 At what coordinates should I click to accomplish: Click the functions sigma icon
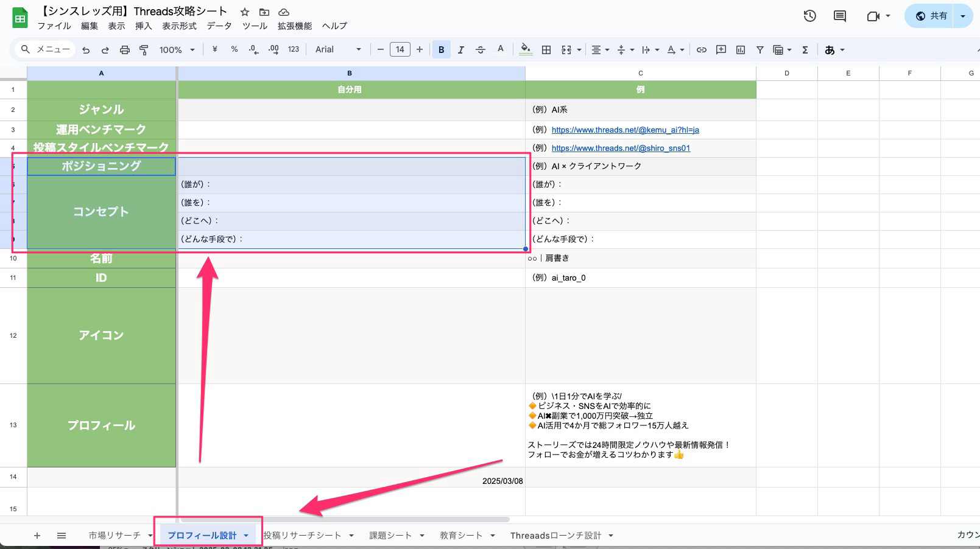tap(805, 50)
